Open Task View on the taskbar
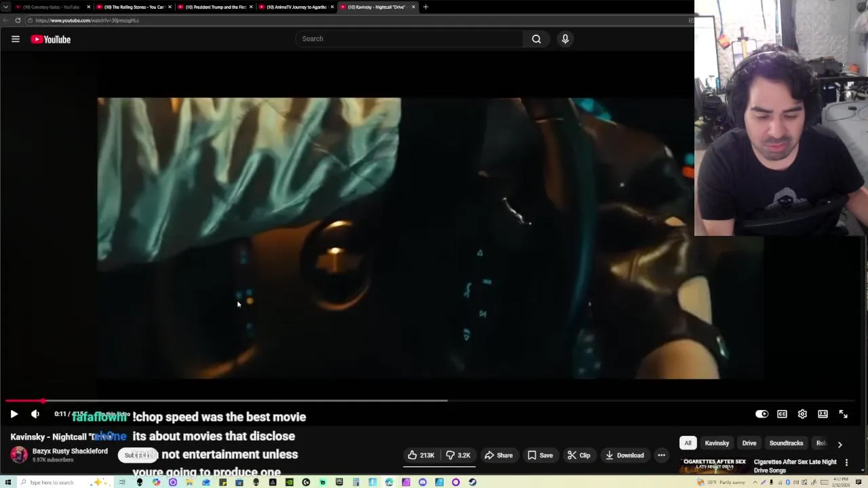Viewport: 868px width, 488px height. (x=123, y=482)
